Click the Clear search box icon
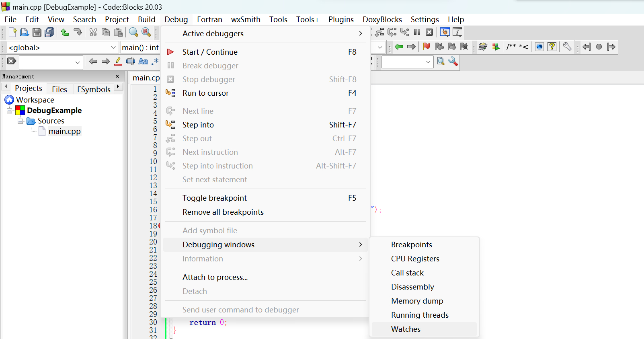Viewport: 644px width, 339px height. coord(12,61)
